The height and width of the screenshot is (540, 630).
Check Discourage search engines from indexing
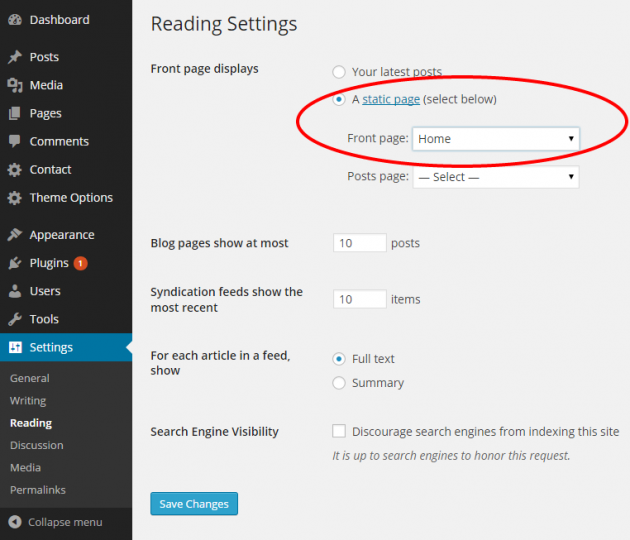click(x=339, y=431)
